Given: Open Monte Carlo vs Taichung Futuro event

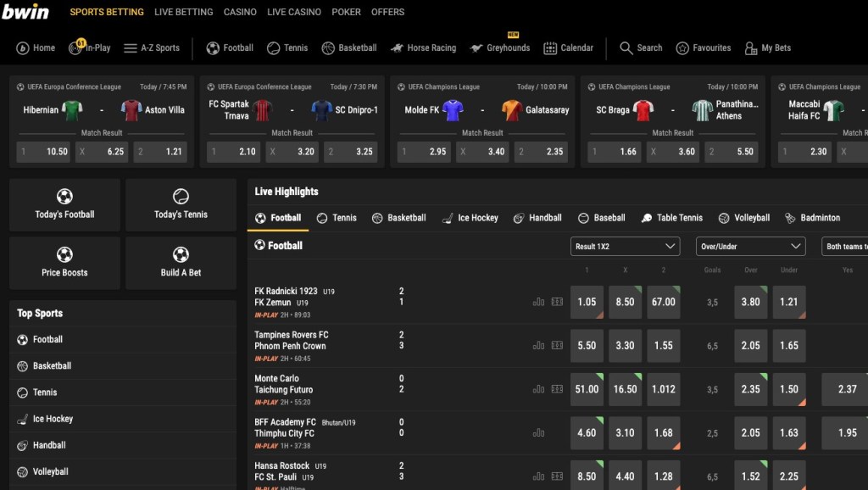Looking at the screenshot, I should (283, 384).
